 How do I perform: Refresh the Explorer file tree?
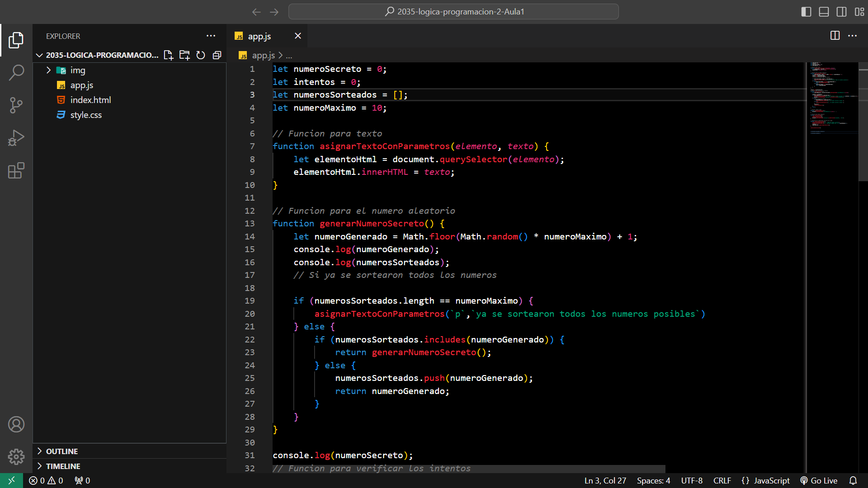tap(201, 55)
